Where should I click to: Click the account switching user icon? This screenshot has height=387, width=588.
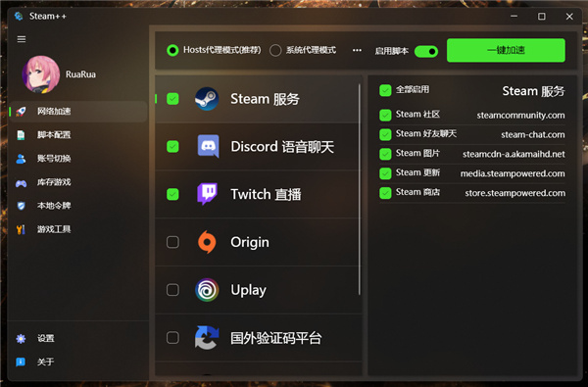21,159
